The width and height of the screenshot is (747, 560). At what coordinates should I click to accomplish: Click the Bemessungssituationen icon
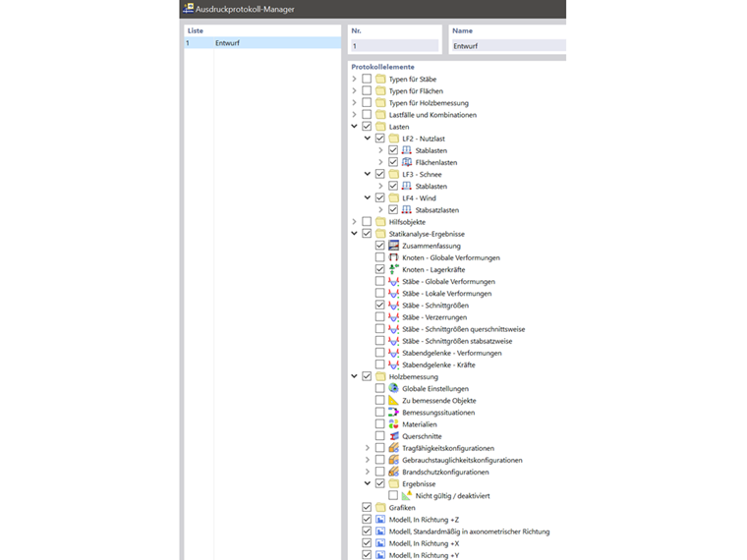point(393,413)
